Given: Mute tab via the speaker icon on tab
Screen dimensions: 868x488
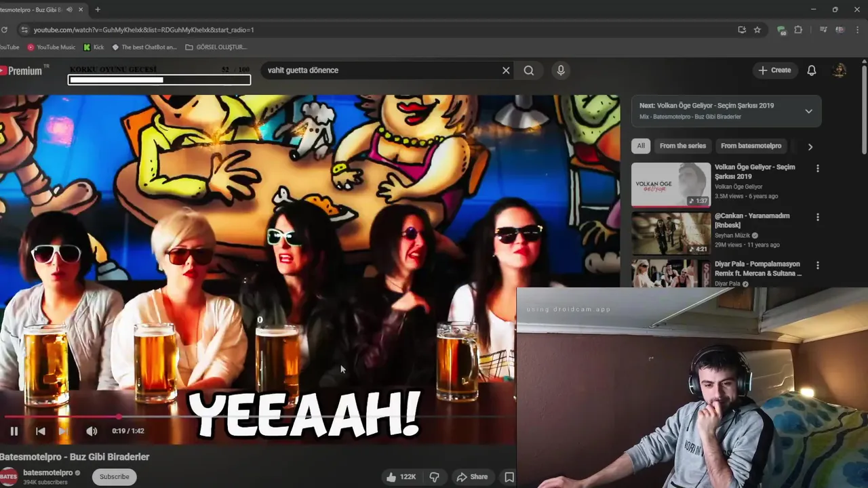Looking at the screenshot, I should [x=69, y=9].
